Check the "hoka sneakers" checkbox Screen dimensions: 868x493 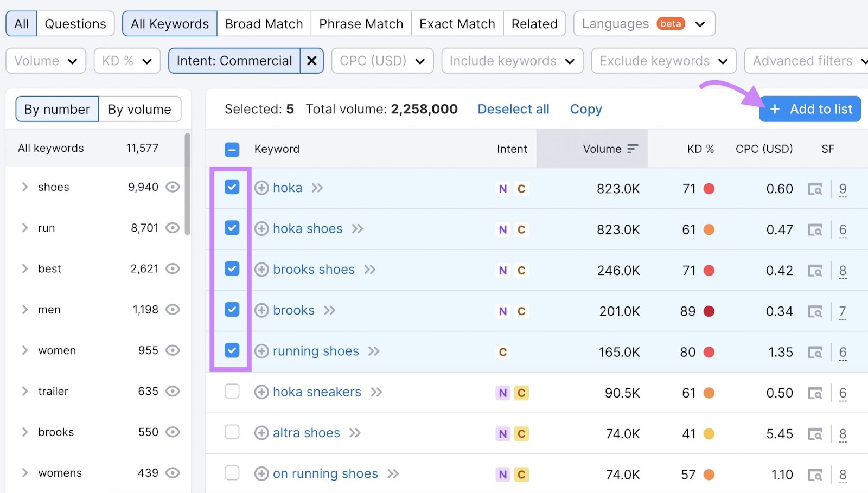pos(232,392)
